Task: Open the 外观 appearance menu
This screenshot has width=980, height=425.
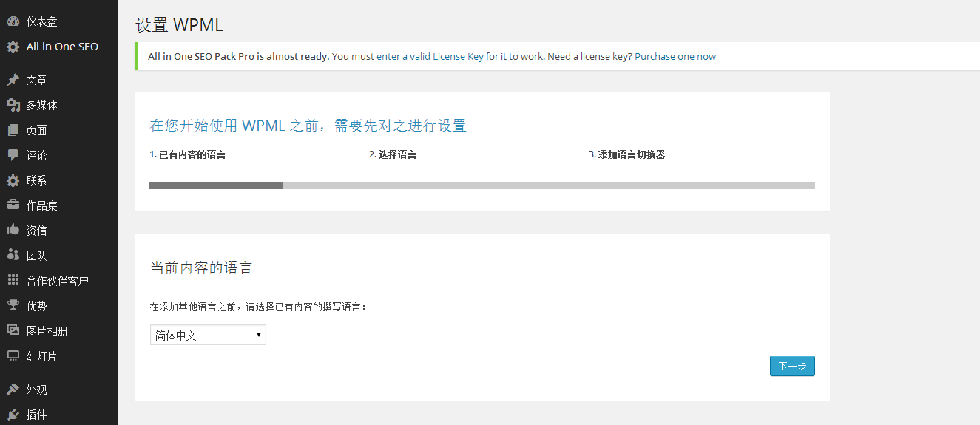Action: click(36, 390)
